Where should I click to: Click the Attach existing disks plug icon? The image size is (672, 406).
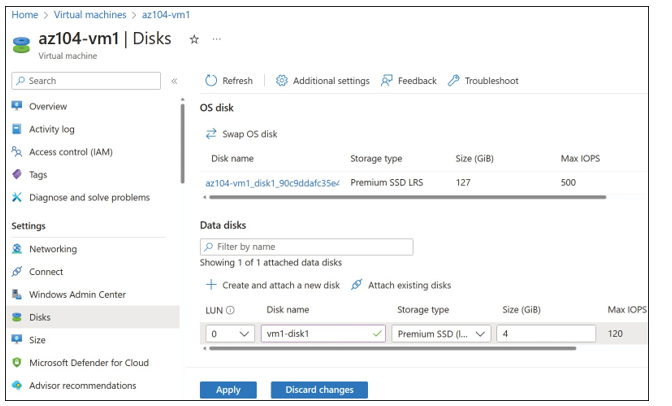click(x=357, y=285)
